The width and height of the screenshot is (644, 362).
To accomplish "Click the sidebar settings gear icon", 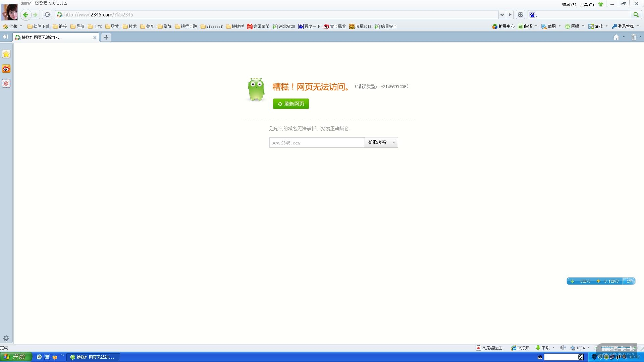I will click(x=6, y=338).
